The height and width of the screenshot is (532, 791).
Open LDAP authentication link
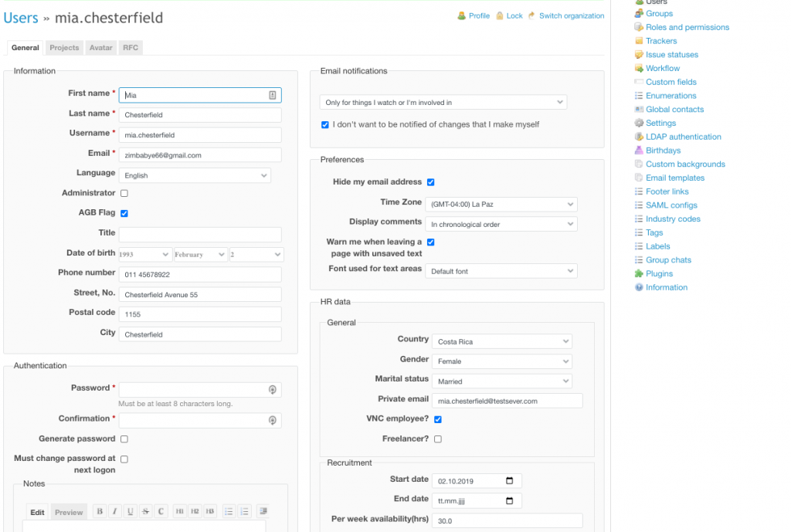click(683, 137)
